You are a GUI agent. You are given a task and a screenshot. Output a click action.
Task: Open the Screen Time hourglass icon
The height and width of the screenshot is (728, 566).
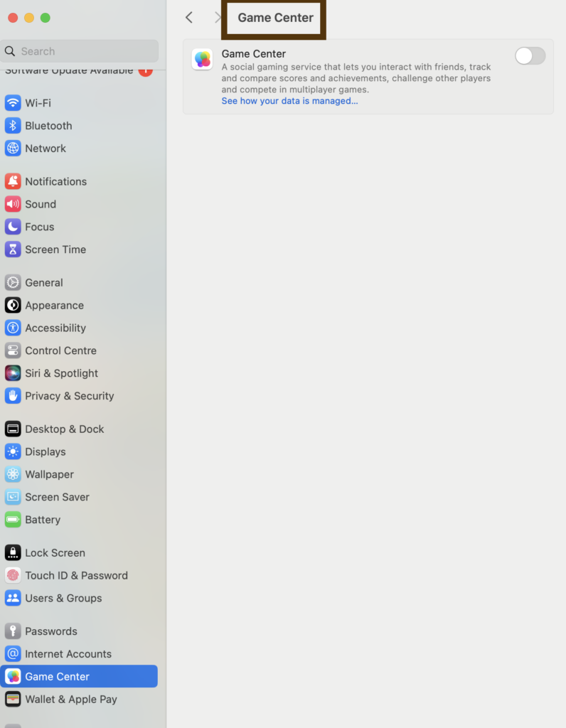13,250
